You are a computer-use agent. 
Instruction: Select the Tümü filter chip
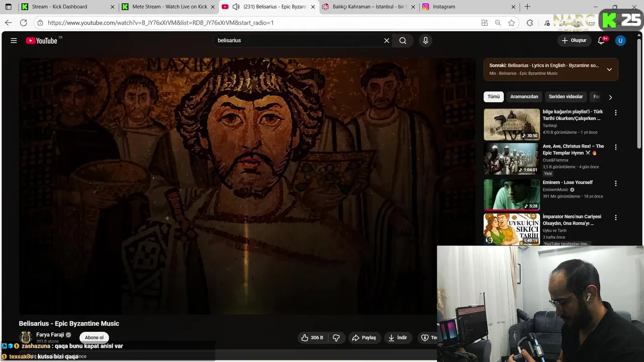click(x=494, y=97)
